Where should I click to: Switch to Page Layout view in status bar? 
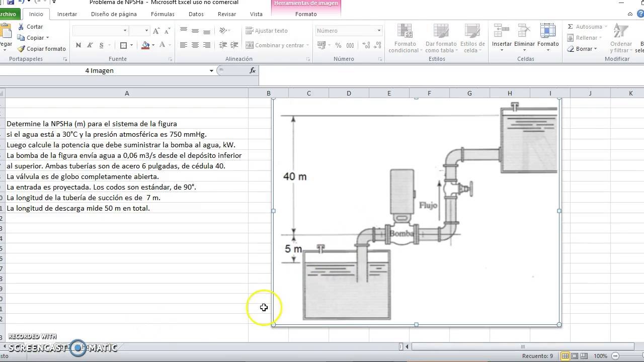click(575, 356)
